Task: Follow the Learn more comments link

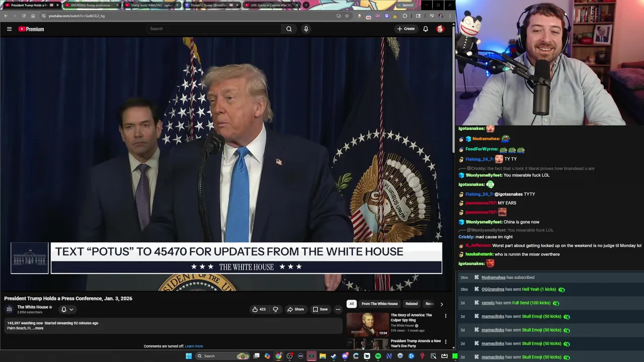Action: pos(194,346)
